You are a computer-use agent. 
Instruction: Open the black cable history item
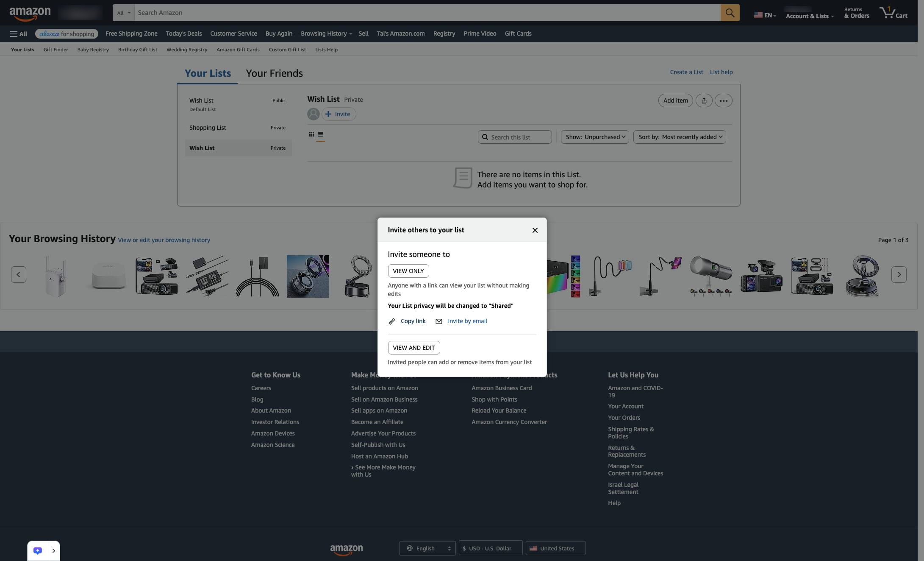[x=258, y=276]
